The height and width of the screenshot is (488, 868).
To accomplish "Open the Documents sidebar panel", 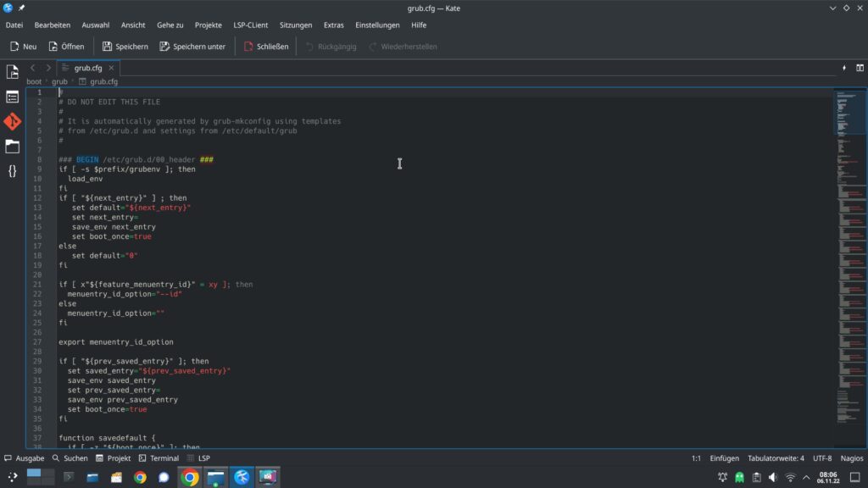I will (x=12, y=72).
